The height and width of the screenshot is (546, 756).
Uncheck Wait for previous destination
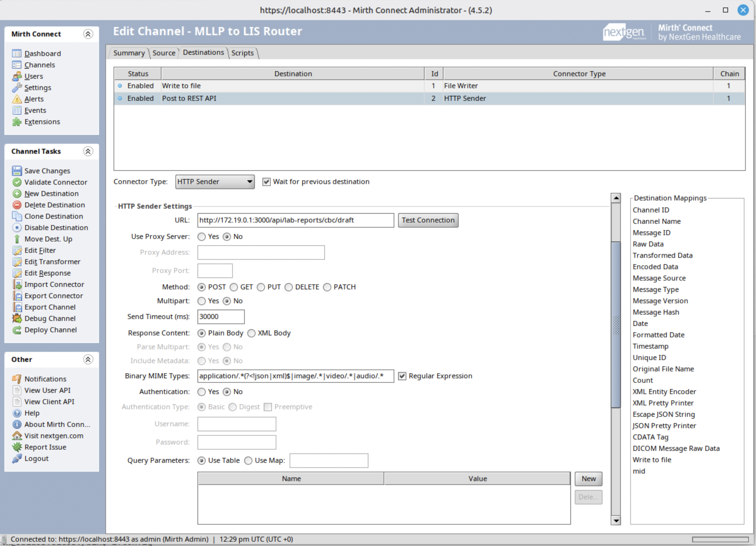266,182
